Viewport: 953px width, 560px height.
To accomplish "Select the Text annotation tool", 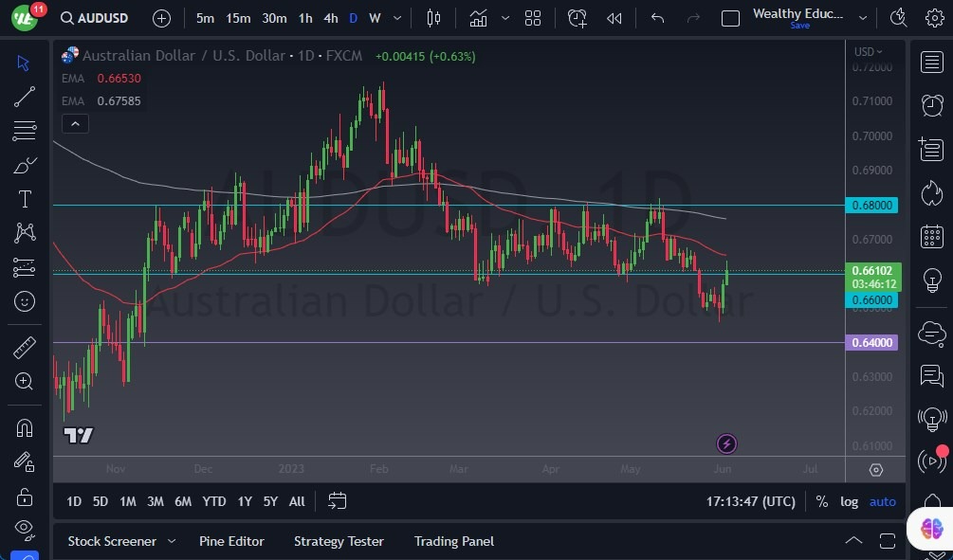I will (25, 198).
